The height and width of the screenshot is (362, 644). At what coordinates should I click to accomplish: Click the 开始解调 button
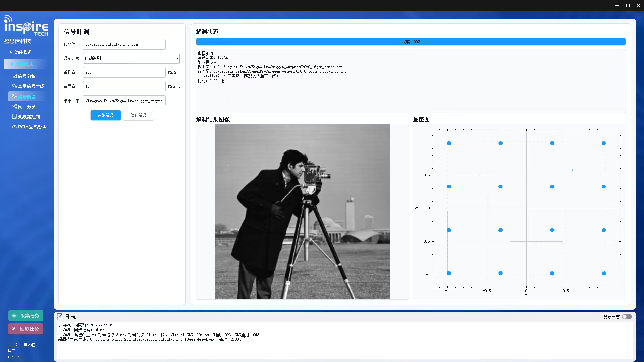[106, 115]
